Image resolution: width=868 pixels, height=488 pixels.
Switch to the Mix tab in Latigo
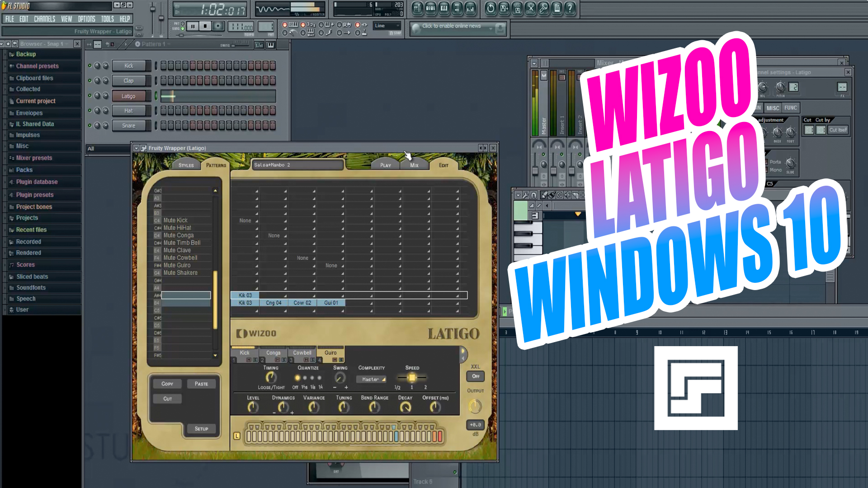pyautogui.click(x=414, y=165)
